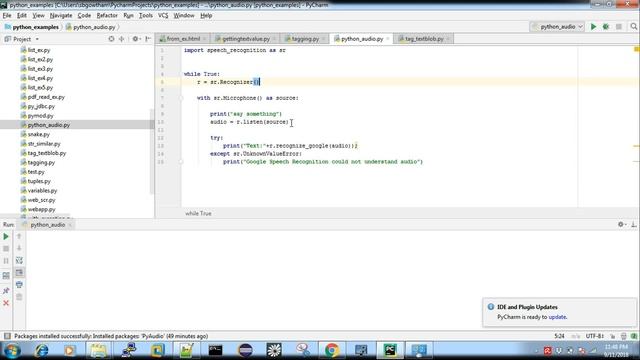Viewport: 640px width, 360px height.
Task: Click the yellow warning marker in editor stripe
Action: pos(636,49)
